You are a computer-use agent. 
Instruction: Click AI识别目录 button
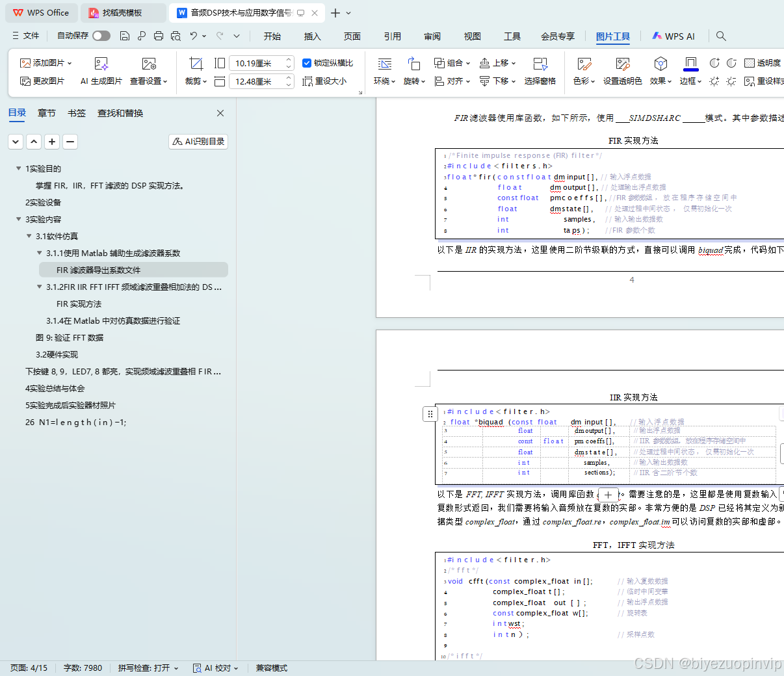tap(198, 141)
